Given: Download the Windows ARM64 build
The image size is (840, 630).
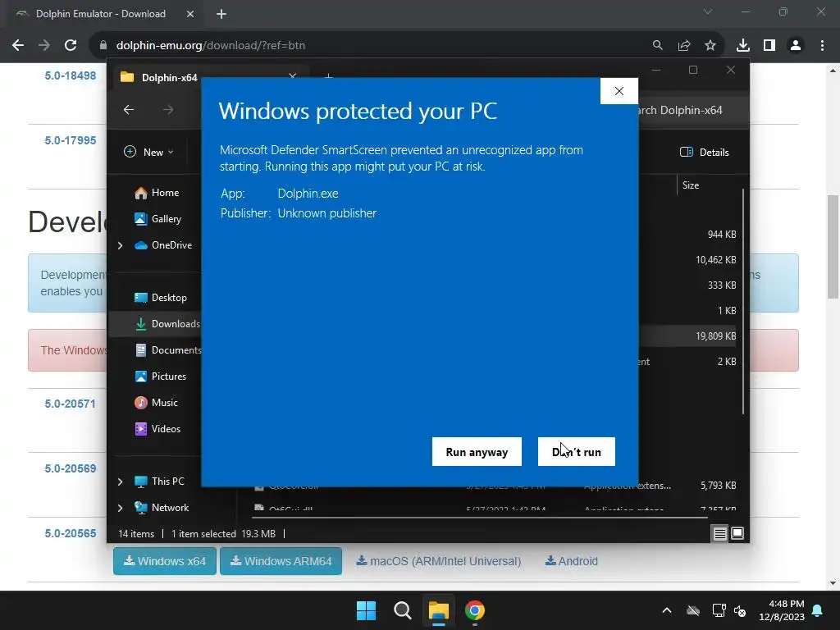Looking at the screenshot, I should (x=281, y=561).
